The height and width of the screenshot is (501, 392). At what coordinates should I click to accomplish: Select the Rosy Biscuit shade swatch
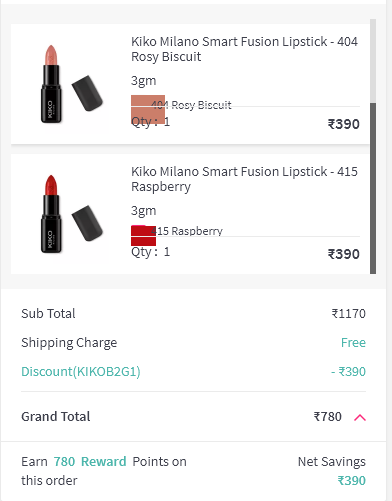click(148, 109)
